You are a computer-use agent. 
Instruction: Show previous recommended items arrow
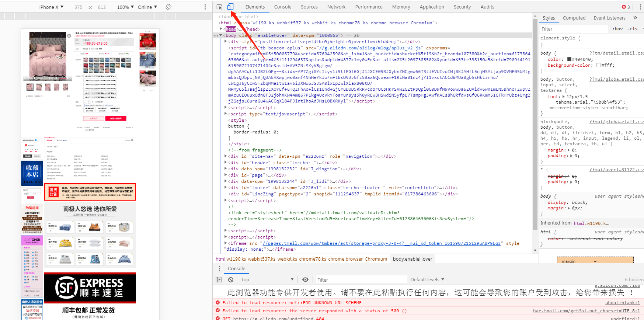tap(144, 91)
